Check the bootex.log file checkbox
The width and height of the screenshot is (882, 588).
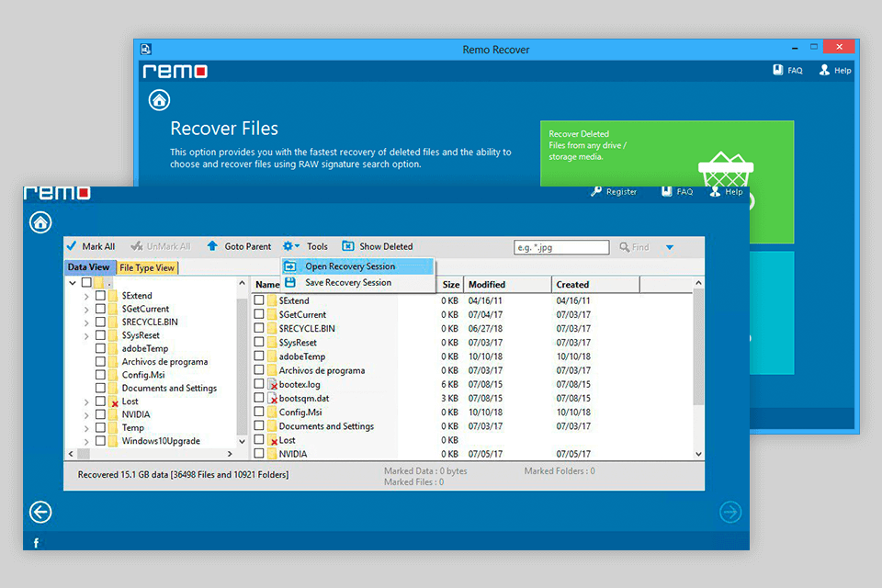(x=259, y=384)
